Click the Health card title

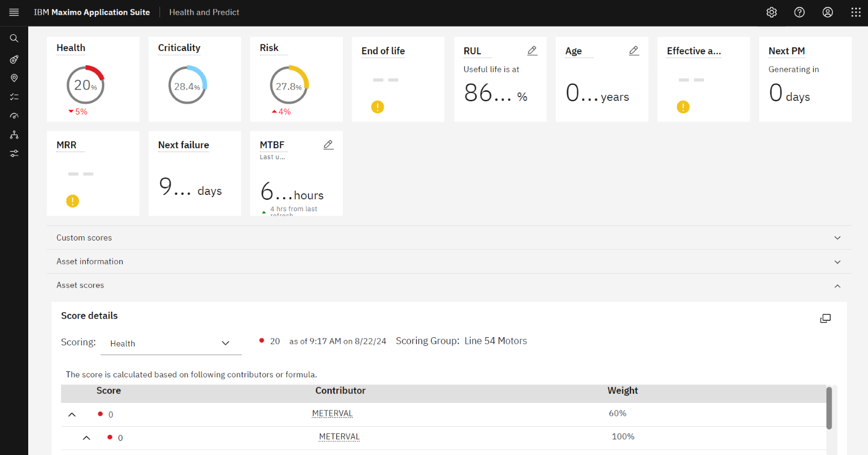71,48
